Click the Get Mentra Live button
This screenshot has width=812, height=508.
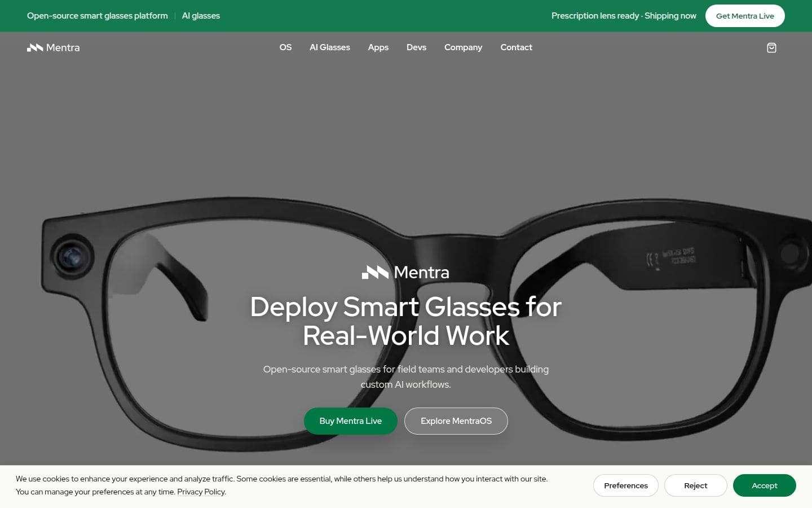(x=745, y=16)
